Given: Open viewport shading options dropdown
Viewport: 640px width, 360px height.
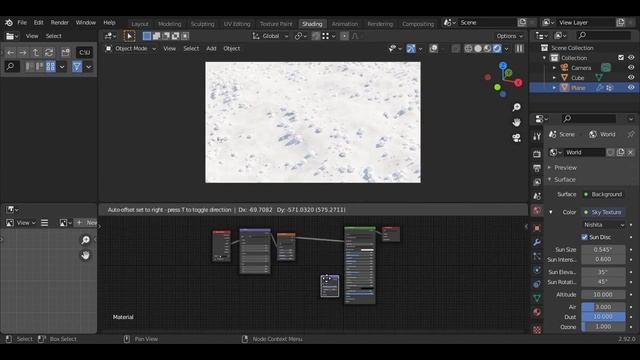Looking at the screenshot, I should 507,49.
